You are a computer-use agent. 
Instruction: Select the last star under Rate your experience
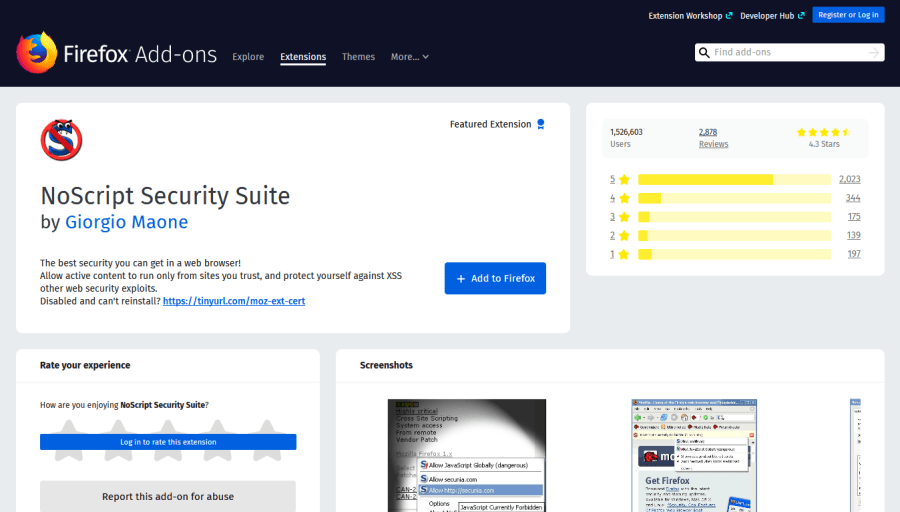click(267, 440)
